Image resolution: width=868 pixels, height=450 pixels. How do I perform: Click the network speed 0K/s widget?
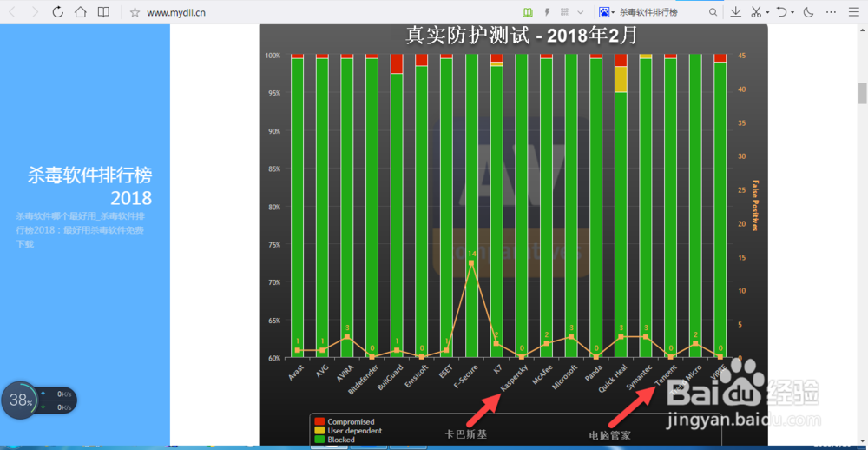pyautogui.click(x=59, y=400)
